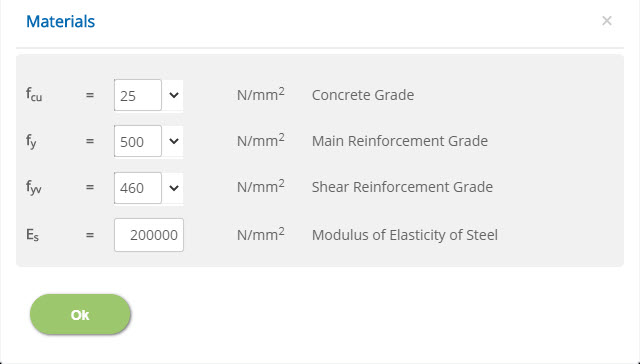
Task: Click the Es symbol label
Action: click(x=32, y=235)
